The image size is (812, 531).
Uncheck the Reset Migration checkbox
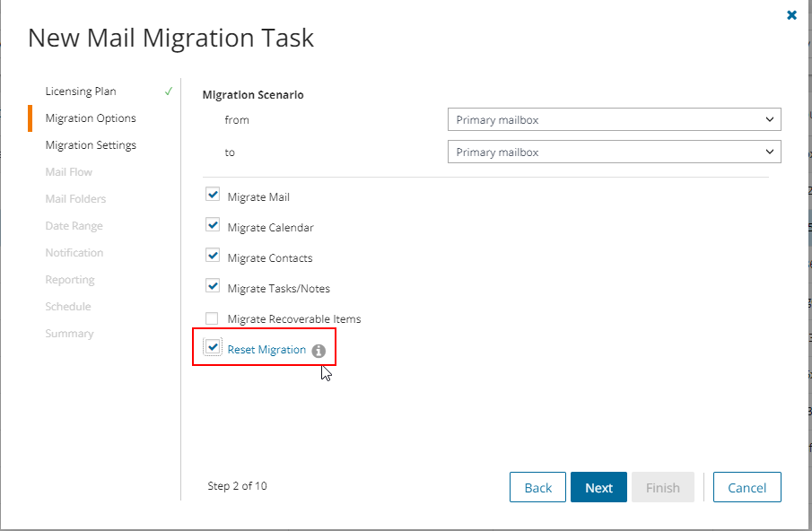(x=213, y=347)
